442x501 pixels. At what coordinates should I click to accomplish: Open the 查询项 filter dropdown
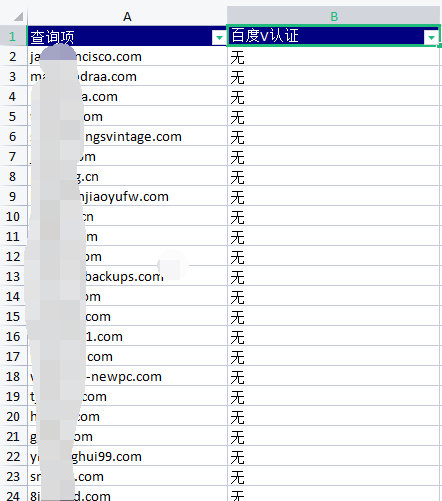(219, 38)
